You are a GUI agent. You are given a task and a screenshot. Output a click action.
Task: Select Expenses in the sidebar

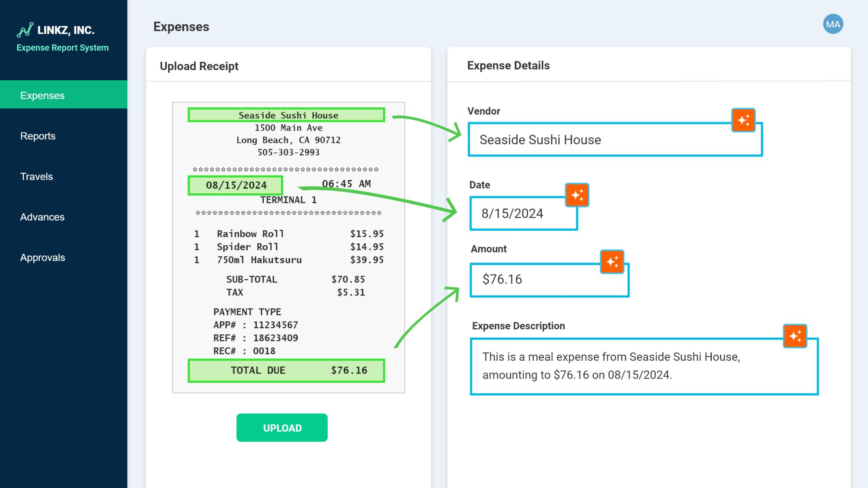pyautogui.click(x=42, y=95)
